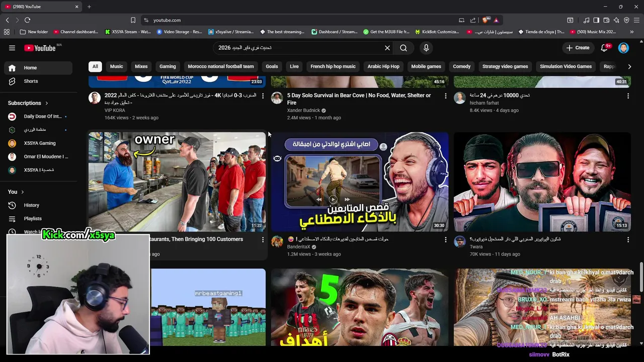Click the magnifier search button

point(404,48)
